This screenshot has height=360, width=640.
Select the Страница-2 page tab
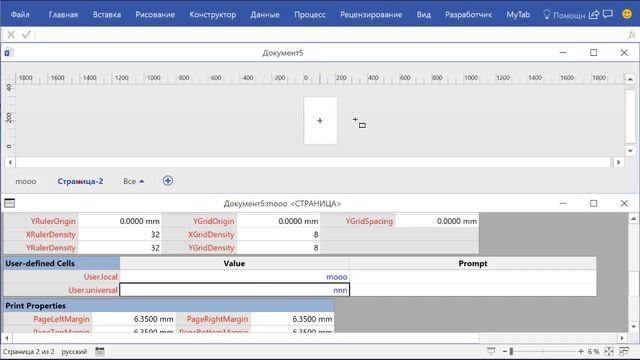80,181
